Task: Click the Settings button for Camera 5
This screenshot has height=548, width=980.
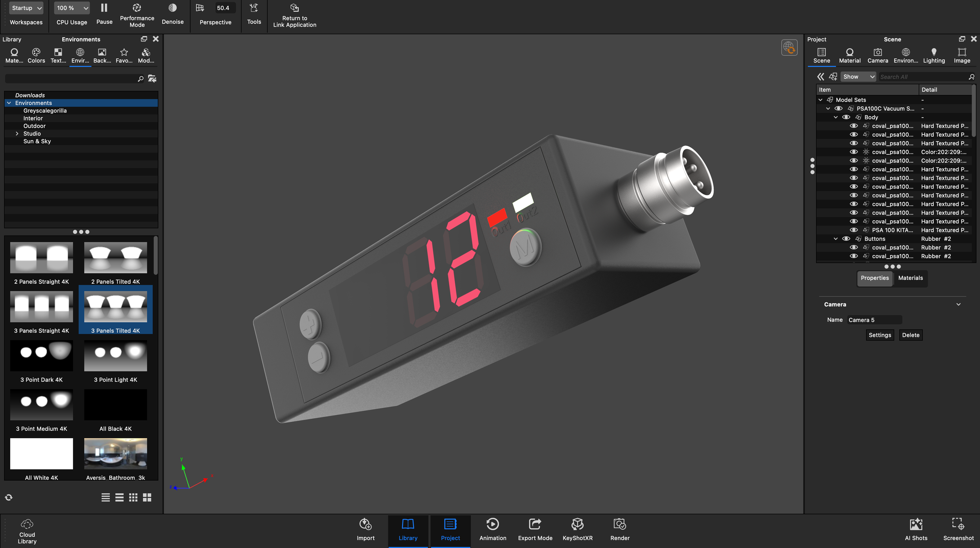Action: [880, 335]
